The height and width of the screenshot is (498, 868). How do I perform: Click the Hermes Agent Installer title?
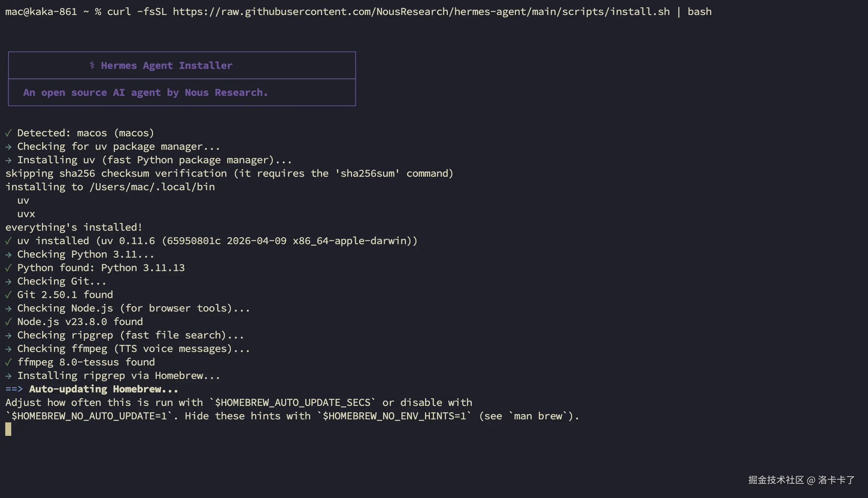click(x=166, y=66)
